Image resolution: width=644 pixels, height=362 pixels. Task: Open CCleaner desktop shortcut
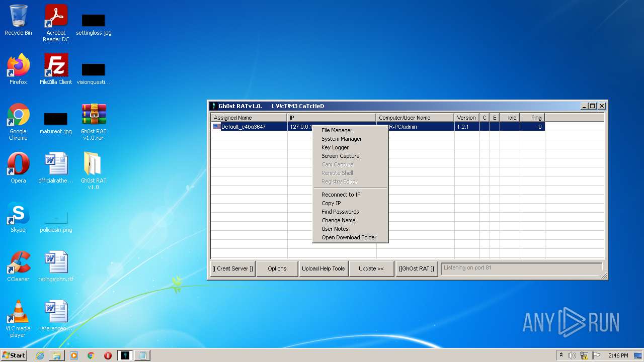[x=18, y=266]
